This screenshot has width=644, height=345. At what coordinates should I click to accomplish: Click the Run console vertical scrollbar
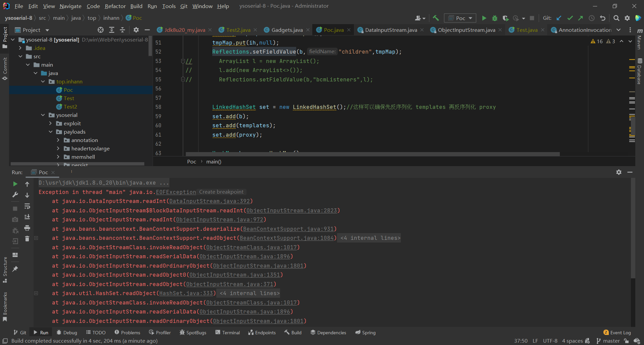[x=633, y=228]
